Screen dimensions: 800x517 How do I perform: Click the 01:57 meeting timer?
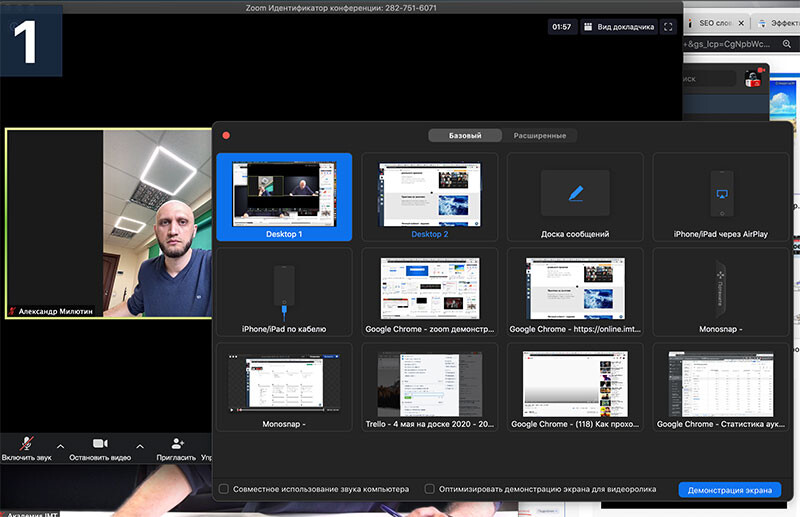tap(562, 27)
